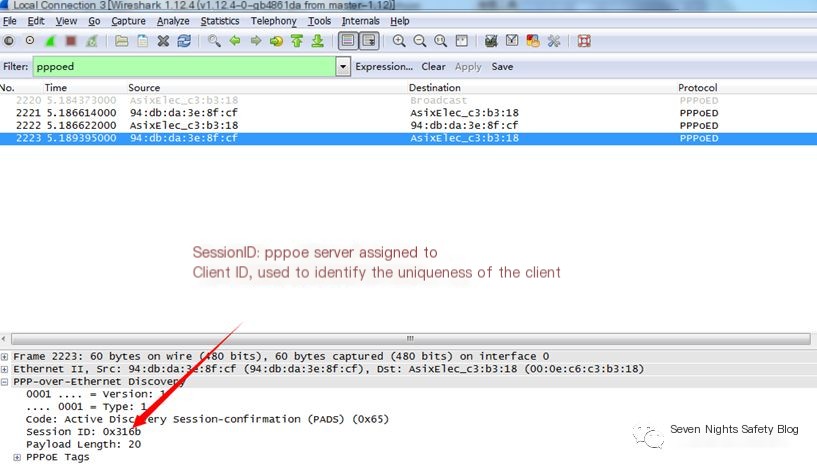Click the Apply filter button
817x472 pixels.
tap(468, 67)
